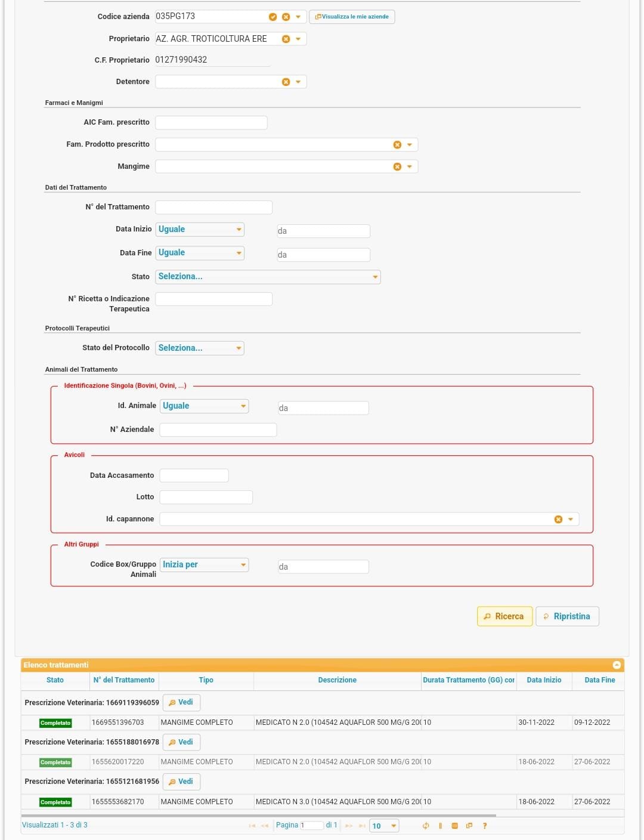Collapse the Elenco trattamenti panel
The image size is (644, 840).
pyautogui.click(x=617, y=665)
